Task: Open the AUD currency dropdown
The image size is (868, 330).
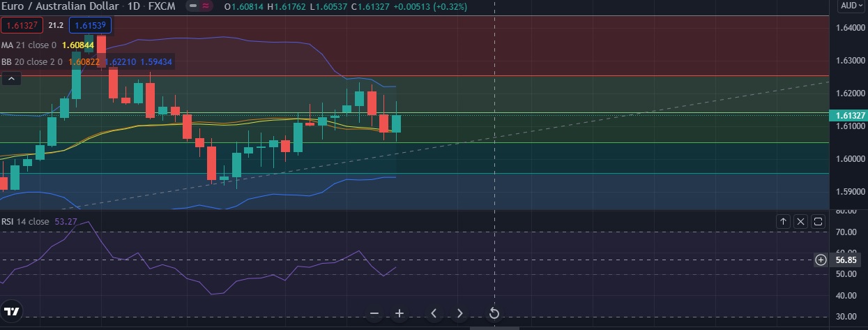Action: pos(851,6)
